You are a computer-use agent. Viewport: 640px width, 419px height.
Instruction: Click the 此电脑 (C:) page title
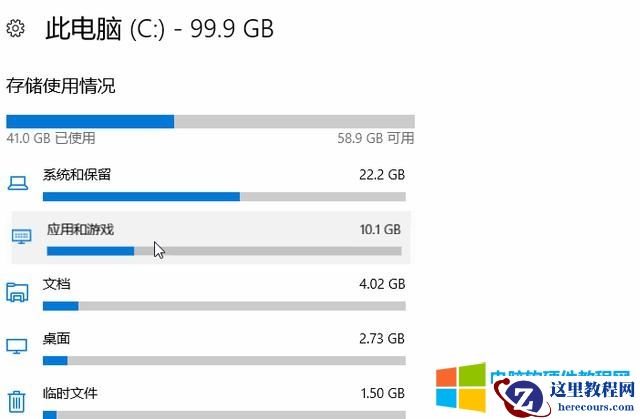[159, 29]
